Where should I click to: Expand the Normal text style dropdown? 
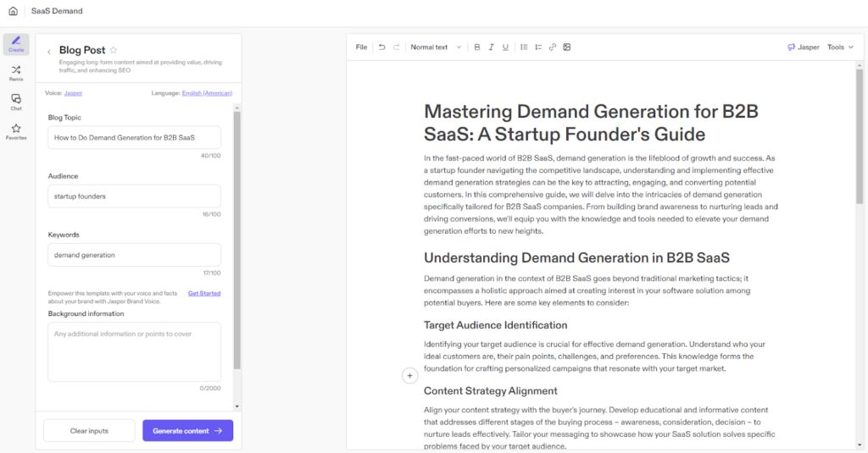tap(436, 47)
